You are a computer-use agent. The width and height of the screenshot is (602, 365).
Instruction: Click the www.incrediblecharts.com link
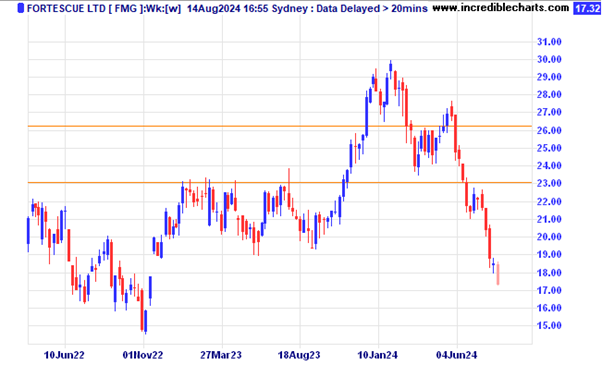(x=501, y=8)
